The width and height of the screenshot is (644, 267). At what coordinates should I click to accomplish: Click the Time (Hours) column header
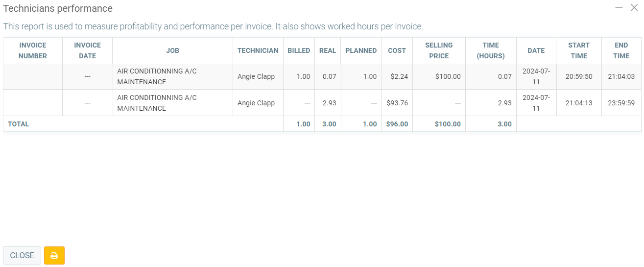pyautogui.click(x=491, y=50)
